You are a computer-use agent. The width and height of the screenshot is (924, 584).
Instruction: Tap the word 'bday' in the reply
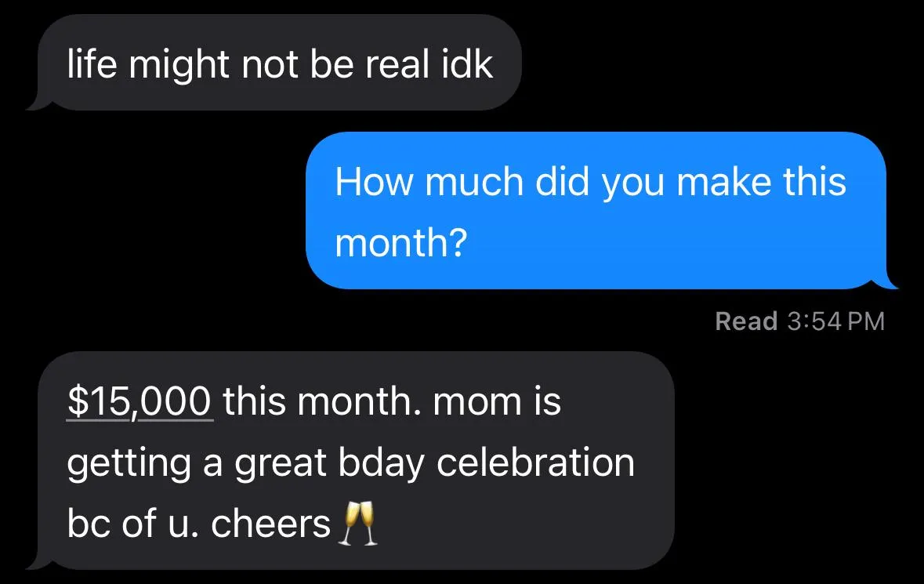pyautogui.click(x=381, y=464)
